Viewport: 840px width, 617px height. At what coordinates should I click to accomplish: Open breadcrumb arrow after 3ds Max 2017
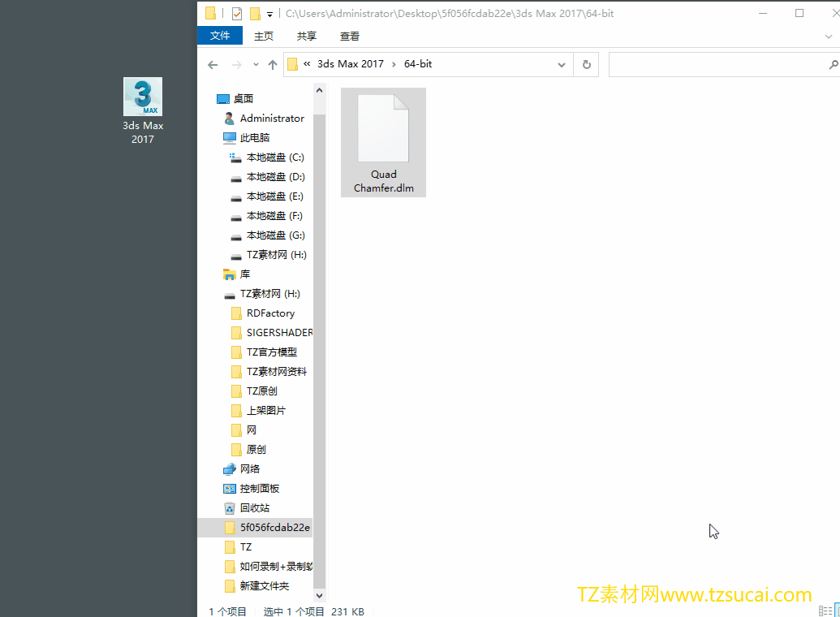[394, 64]
